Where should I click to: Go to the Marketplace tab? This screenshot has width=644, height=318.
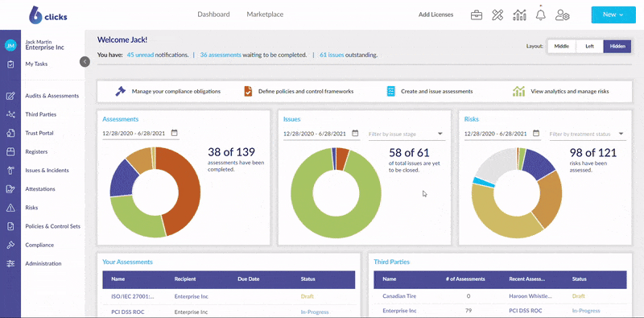click(x=265, y=14)
